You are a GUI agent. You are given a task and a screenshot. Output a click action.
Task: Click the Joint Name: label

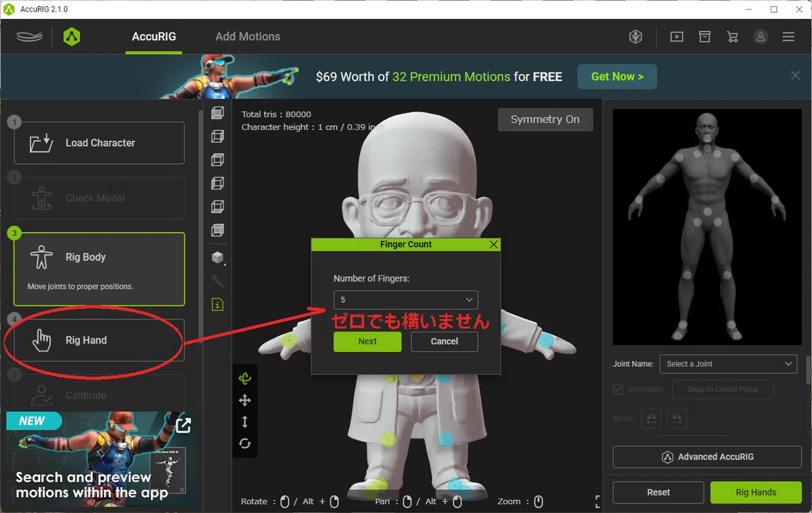coord(633,363)
